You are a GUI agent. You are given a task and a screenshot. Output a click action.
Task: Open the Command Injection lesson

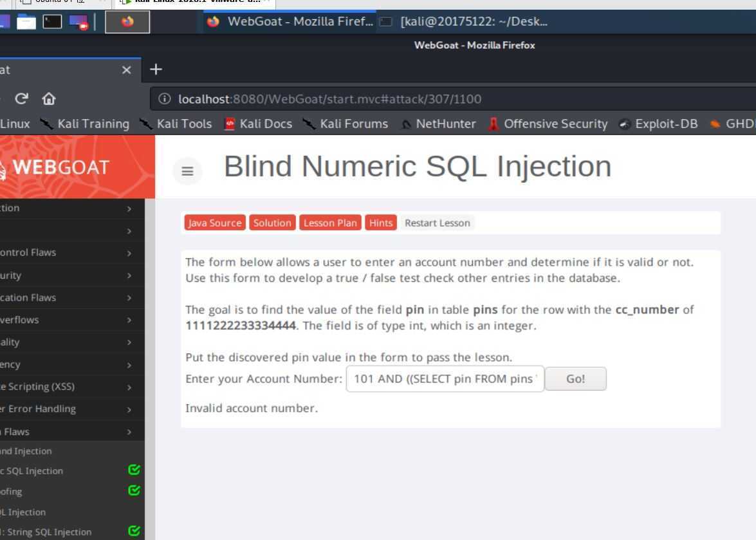click(x=26, y=451)
